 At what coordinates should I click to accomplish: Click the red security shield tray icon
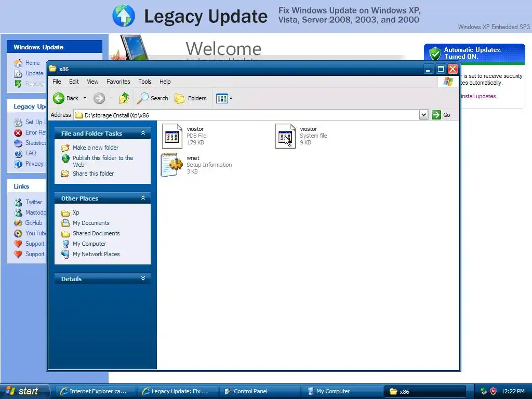tap(494, 391)
